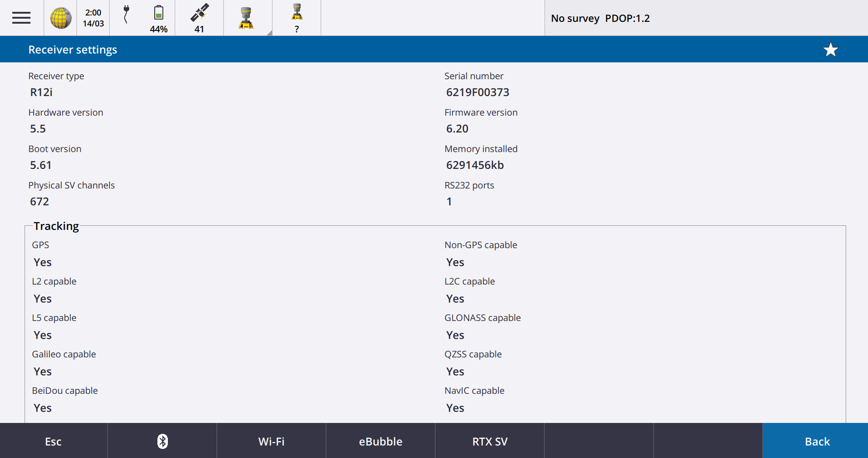Select the serial number 6219F00373
This screenshot has height=458, width=868.
(478, 92)
